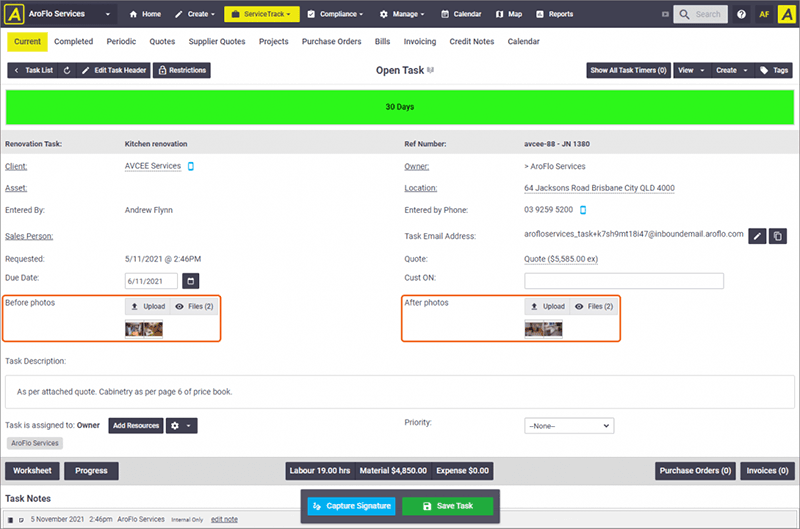Click the refresh icon next to Task List
Image resolution: width=800 pixels, height=529 pixels.
tap(67, 70)
